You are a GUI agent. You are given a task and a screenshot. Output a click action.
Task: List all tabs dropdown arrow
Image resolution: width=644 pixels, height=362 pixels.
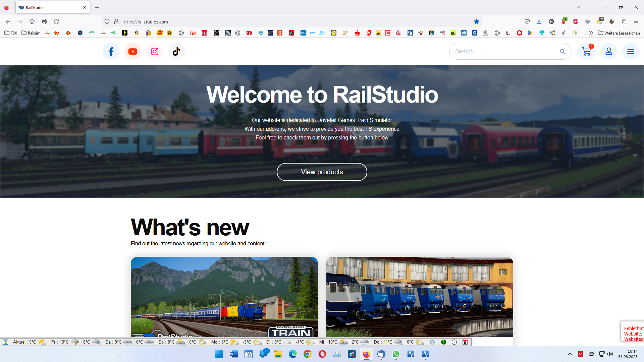click(x=577, y=7)
